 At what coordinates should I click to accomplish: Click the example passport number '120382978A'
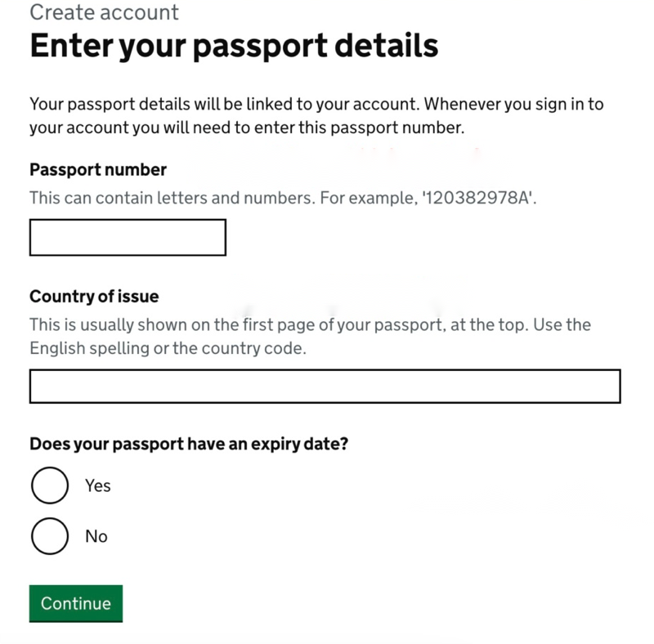click(x=477, y=198)
